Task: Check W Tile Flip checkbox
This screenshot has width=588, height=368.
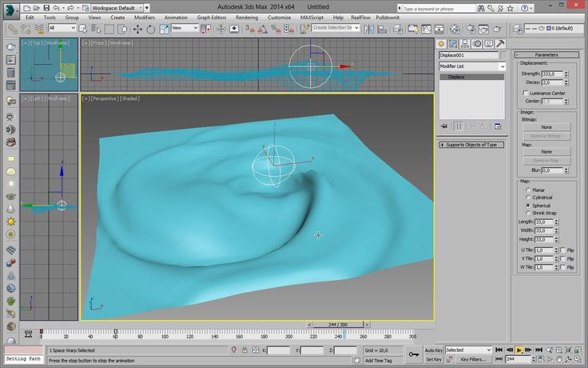Action: 562,267
